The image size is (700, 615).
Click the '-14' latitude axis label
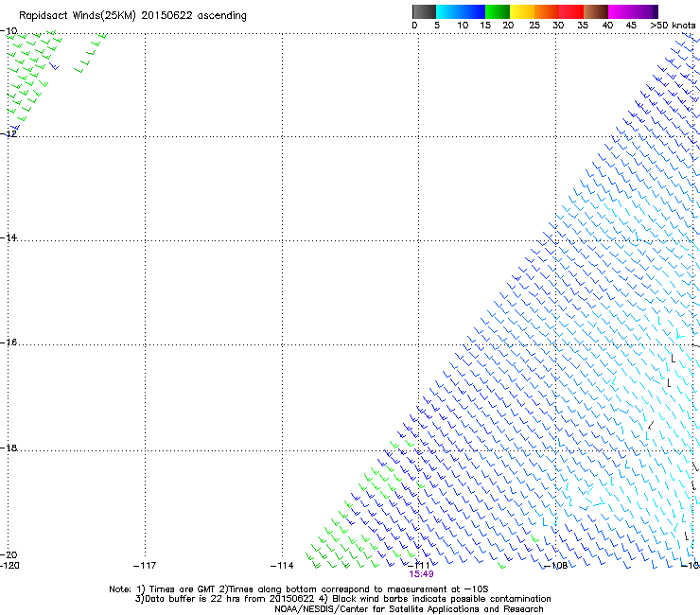[x=9, y=237]
